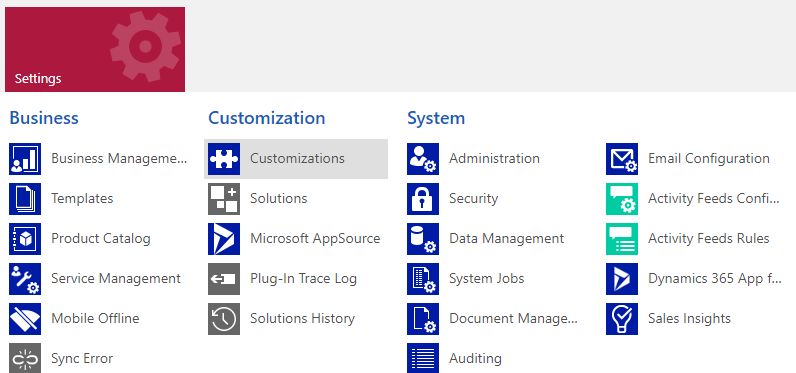Click the Mobile Offline icon
Image resolution: width=796 pixels, height=373 pixels.
point(25,319)
